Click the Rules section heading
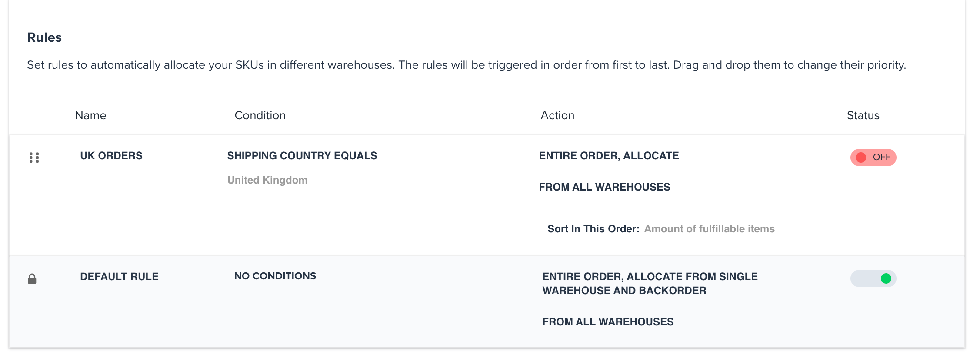Viewport: 980px width, 362px height. coord(44,37)
